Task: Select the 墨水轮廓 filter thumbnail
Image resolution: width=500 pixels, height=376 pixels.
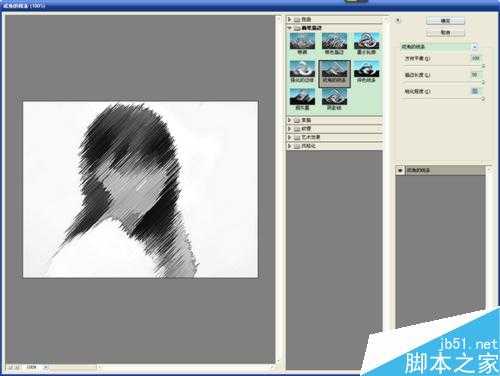Action: pyautogui.click(x=366, y=43)
